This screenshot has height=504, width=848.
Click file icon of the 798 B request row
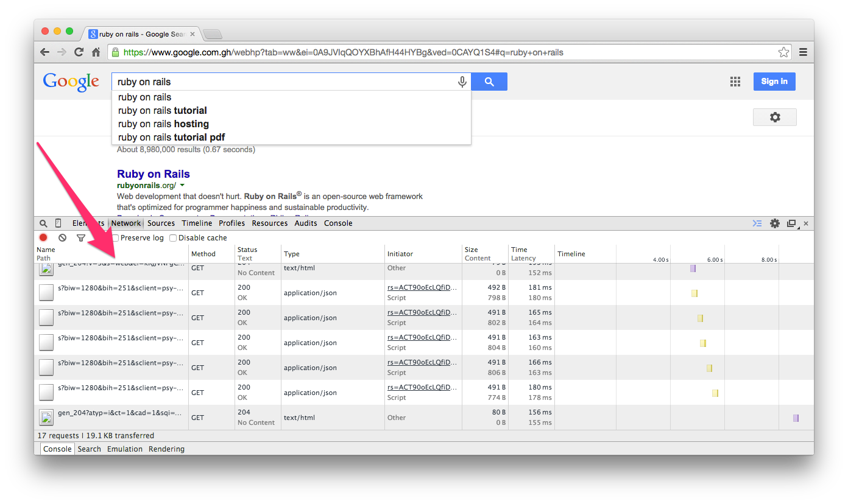coord(46,293)
